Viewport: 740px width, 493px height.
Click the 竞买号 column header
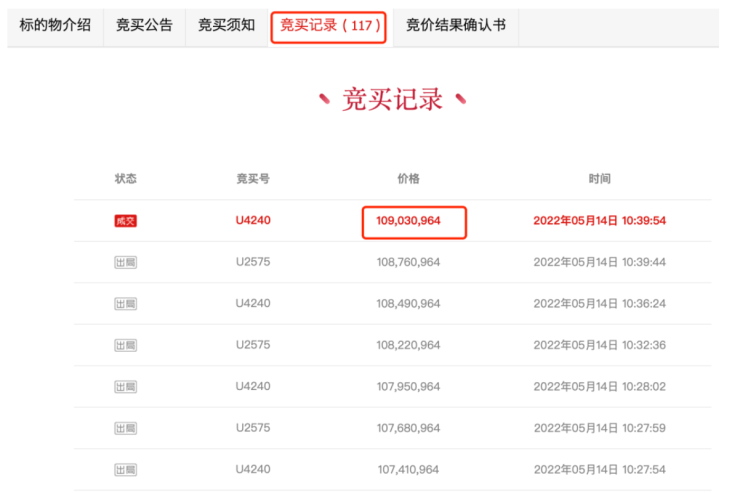253,179
